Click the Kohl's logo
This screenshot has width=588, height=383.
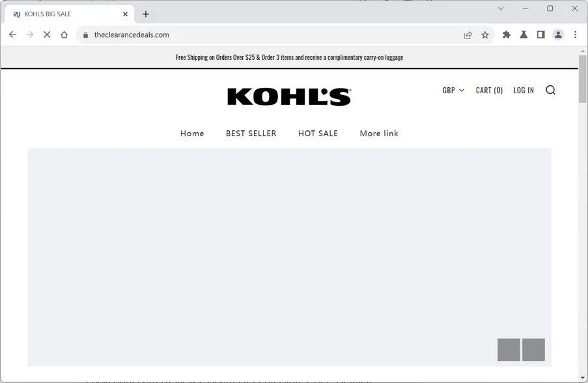(x=289, y=97)
